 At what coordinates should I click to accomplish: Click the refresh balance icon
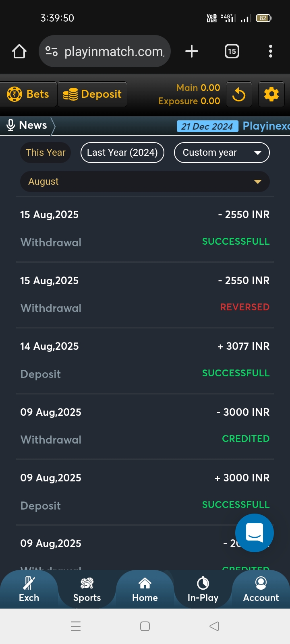[239, 95]
